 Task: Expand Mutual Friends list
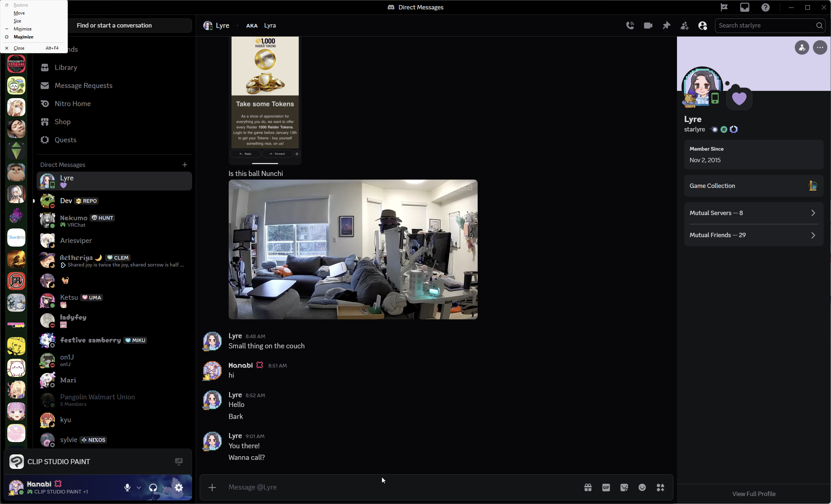[x=753, y=235]
